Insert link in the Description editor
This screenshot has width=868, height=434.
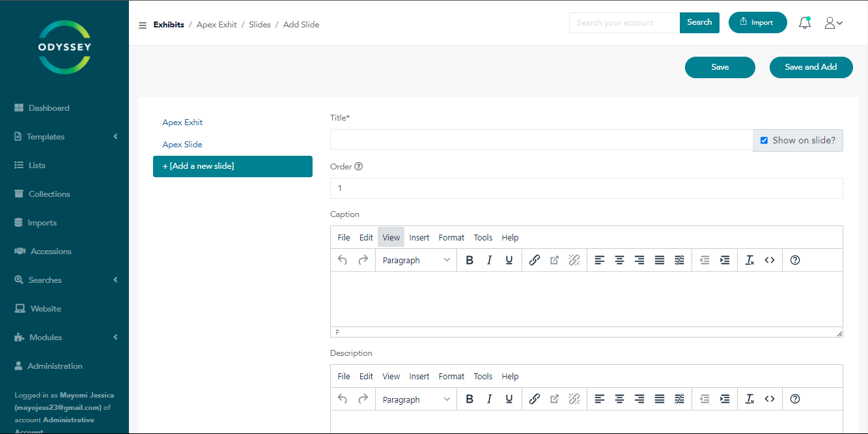click(x=535, y=399)
